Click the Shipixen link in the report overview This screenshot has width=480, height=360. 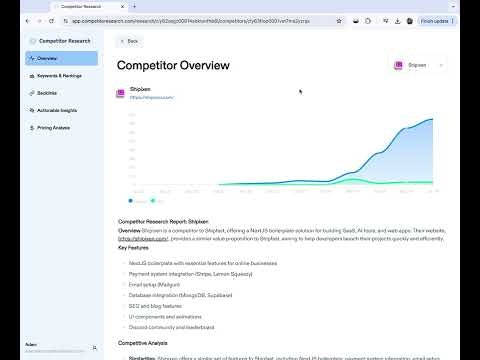[x=143, y=239]
